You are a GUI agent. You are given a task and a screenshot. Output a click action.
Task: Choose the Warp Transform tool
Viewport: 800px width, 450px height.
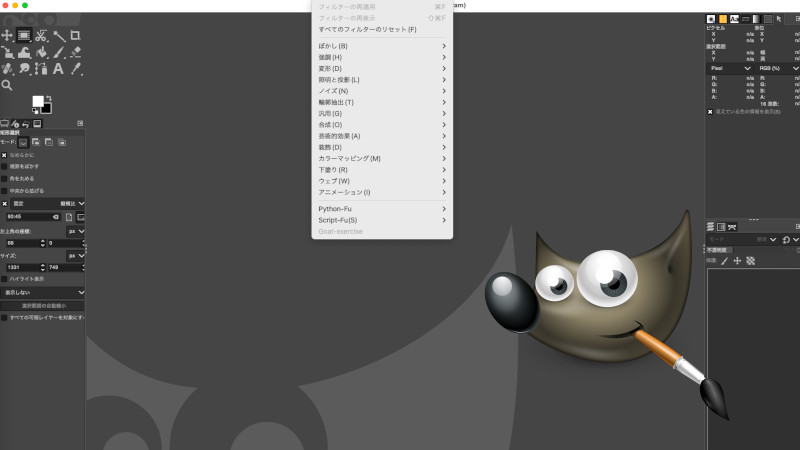[24, 52]
